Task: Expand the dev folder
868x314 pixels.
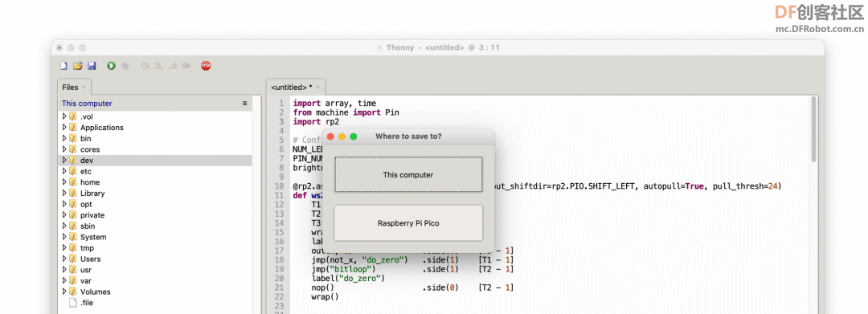Action: pos(64,161)
